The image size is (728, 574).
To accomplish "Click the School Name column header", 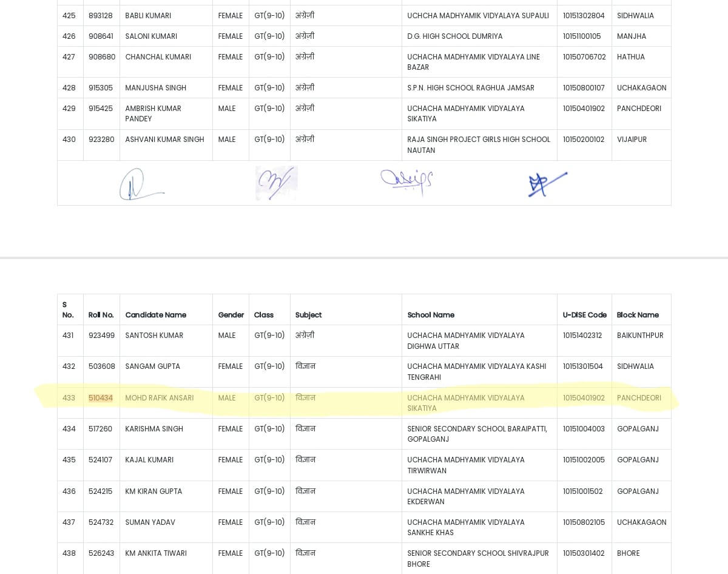I will pyautogui.click(x=431, y=315).
